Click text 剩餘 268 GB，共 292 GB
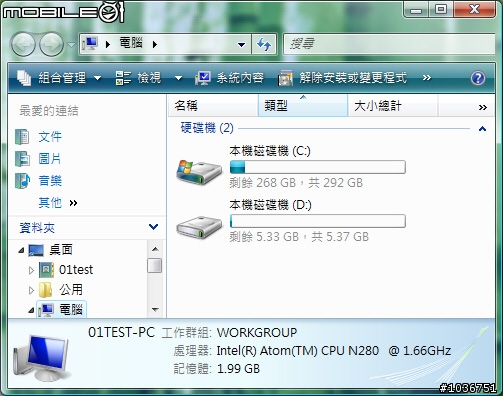Image resolution: width=503 pixels, height=396 pixels. [x=296, y=183]
